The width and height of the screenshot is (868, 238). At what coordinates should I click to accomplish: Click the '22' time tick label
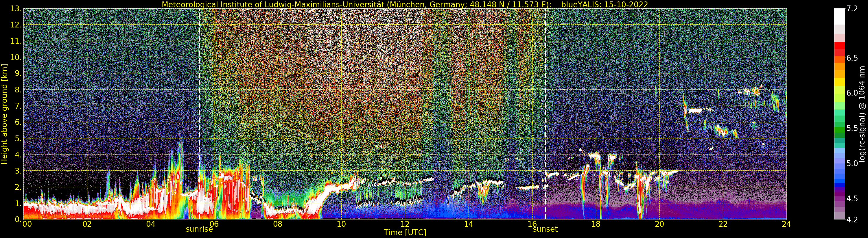coord(723,224)
